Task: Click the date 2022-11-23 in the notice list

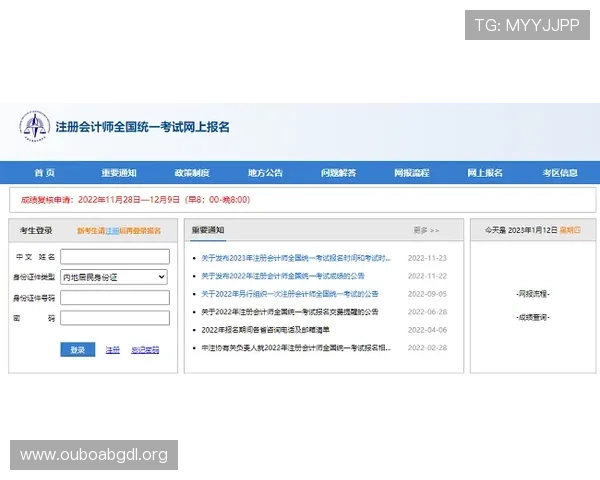Action: pyautogui.click(x=427, y=258)
